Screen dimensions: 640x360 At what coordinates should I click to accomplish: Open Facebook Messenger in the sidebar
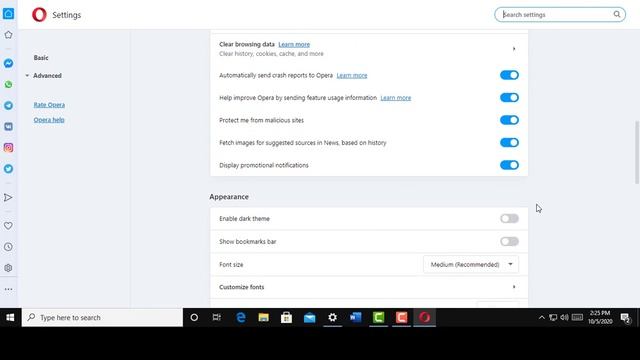pyautogui.click(x=8, y=63)
